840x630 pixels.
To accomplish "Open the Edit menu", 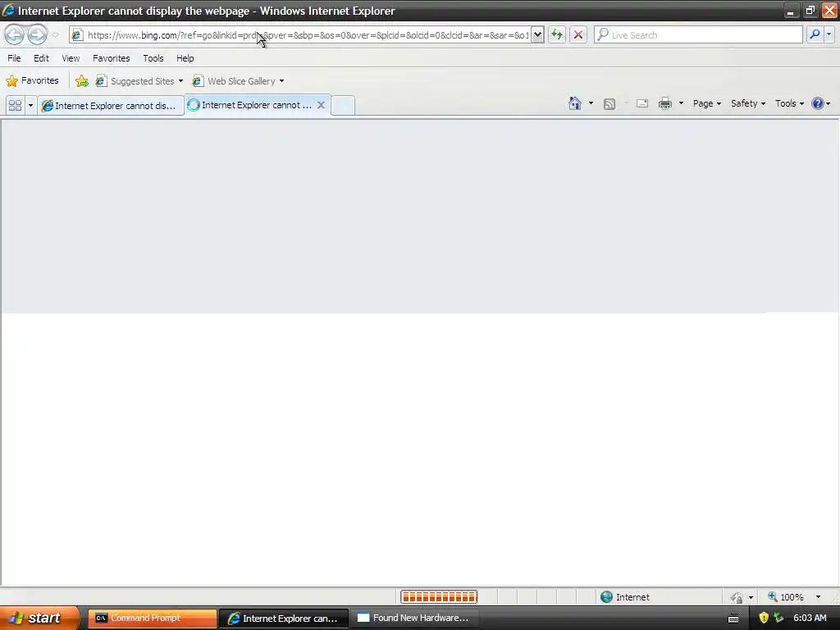I will [41, 58].
